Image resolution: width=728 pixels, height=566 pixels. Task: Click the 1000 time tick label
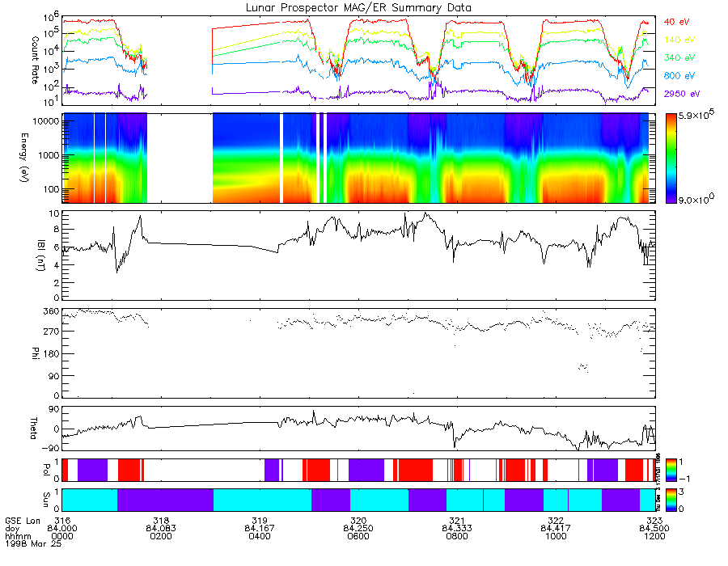[x=556, y=536]
